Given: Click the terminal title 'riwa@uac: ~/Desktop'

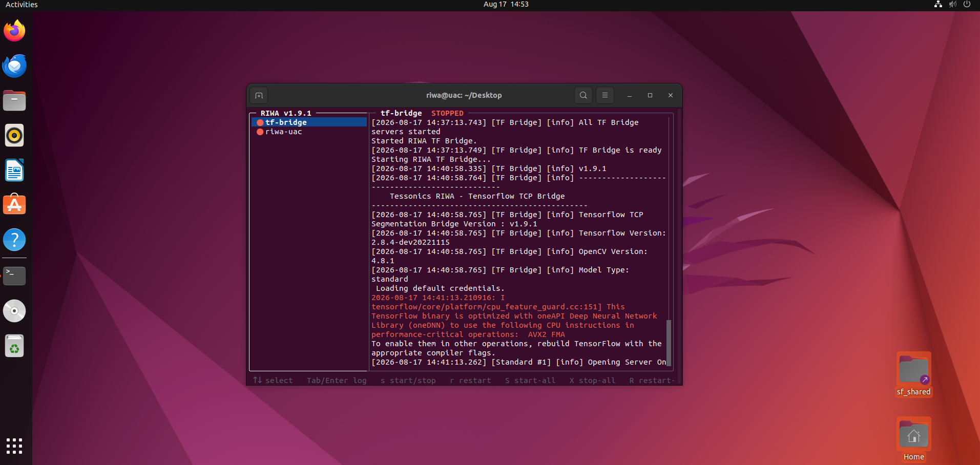Looking at the screenshot, I should coord(464,95).
